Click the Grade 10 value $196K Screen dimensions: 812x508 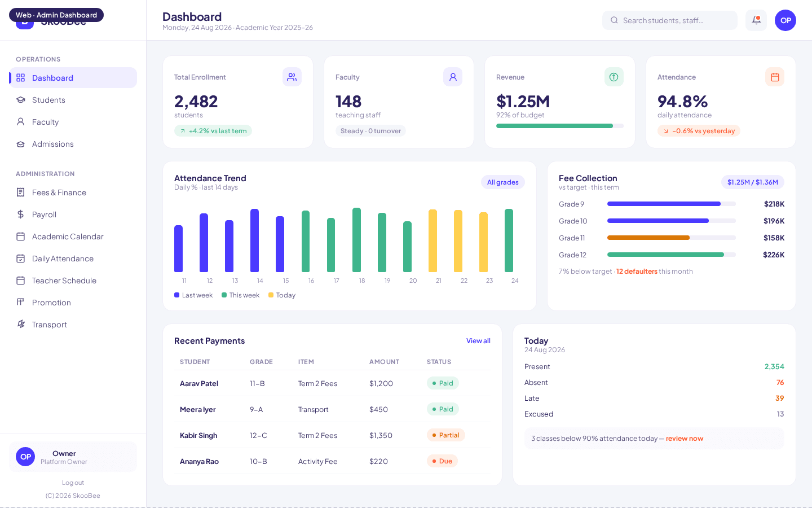[x=774, y=221]
